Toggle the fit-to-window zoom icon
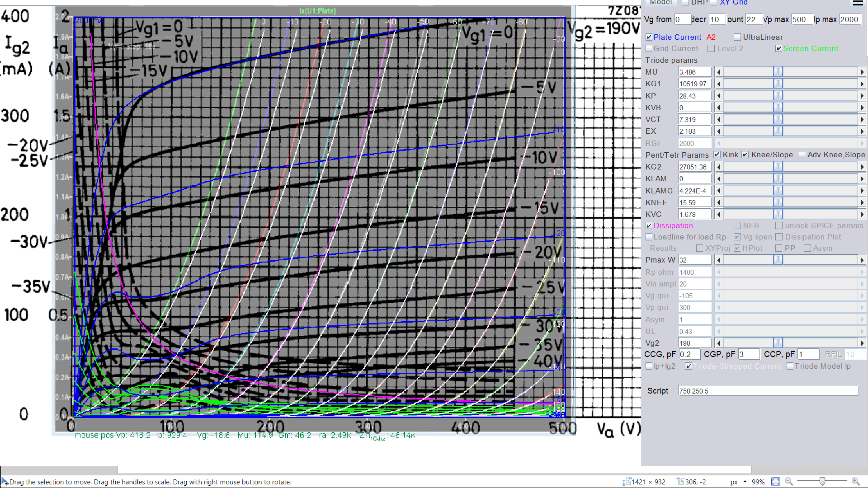Viewport: 868px width, 488px height. [776, 482]
